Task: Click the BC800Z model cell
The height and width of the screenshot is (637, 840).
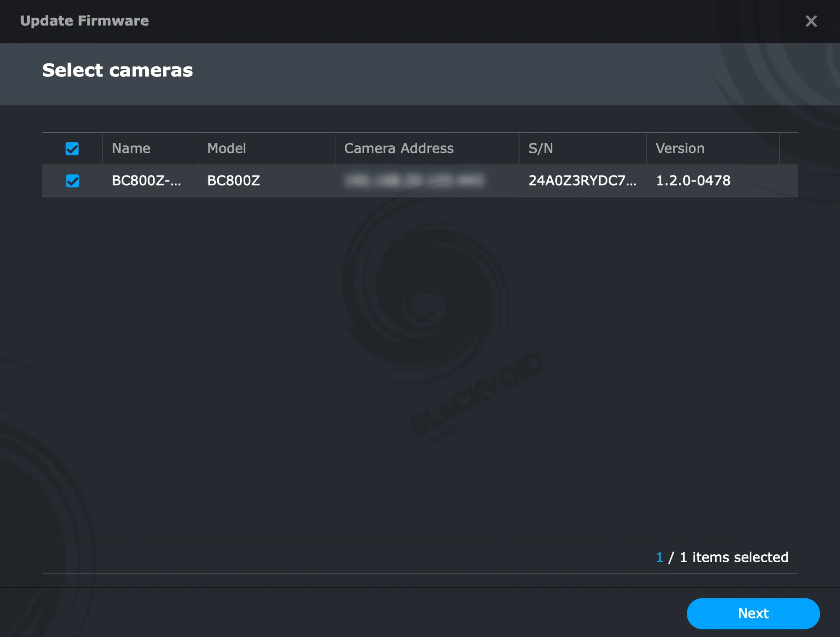Action: 234,181
